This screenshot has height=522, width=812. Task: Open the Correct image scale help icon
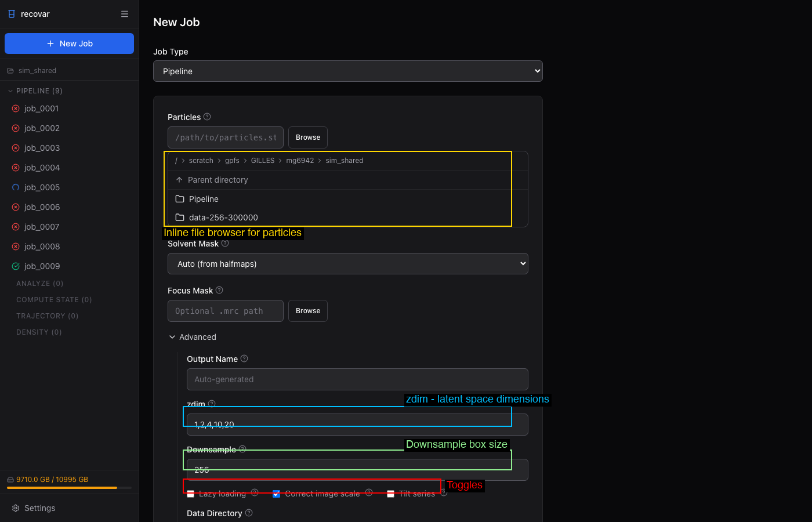369,492
